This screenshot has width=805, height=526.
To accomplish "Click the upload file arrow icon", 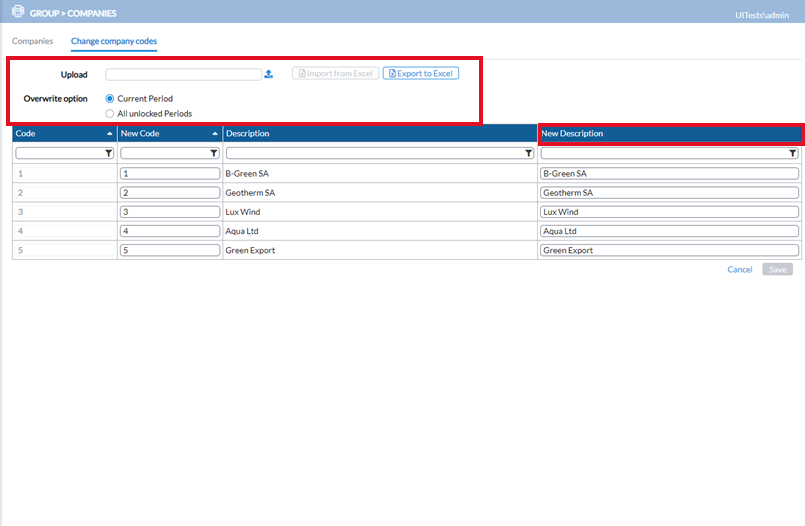I will click(x=269, y=74).
